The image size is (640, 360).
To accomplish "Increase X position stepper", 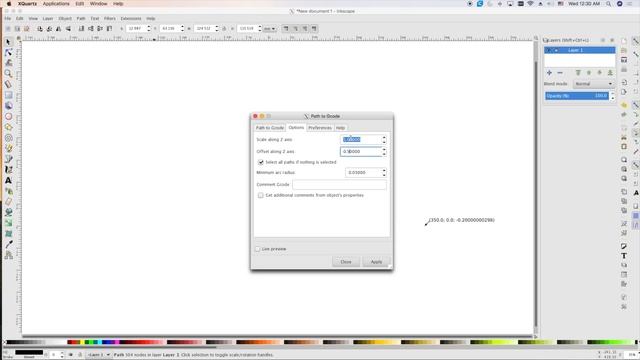I will pos(149,27).
